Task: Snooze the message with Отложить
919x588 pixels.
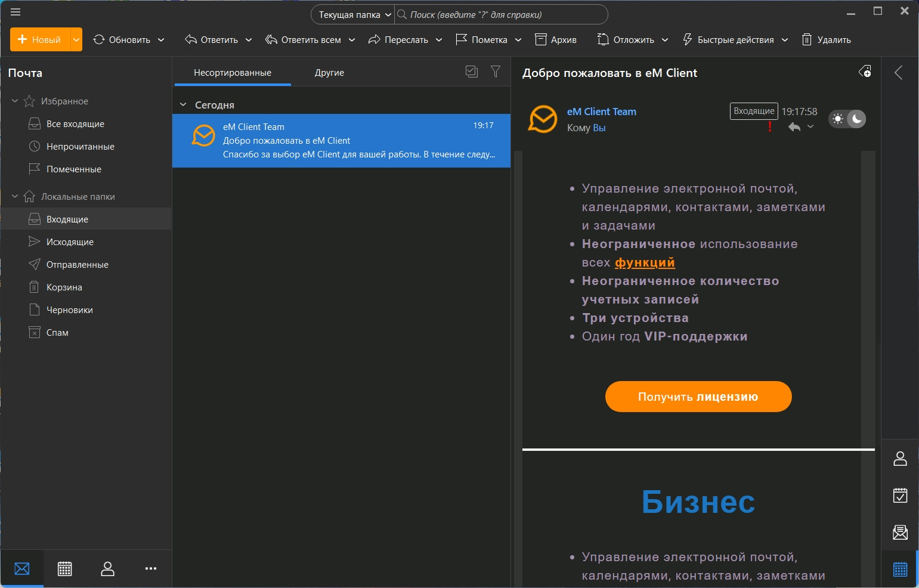Action: [626, 40]
